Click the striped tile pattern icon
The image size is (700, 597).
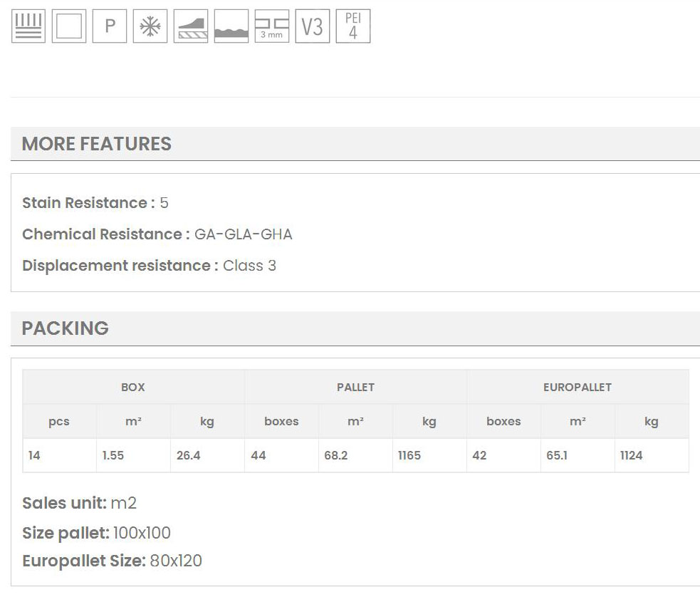click(28, 26)
